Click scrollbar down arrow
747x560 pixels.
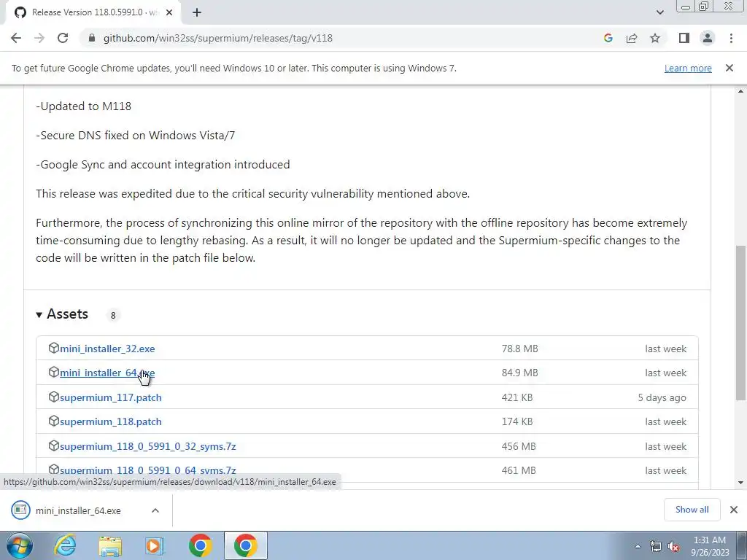pos(741,482)
